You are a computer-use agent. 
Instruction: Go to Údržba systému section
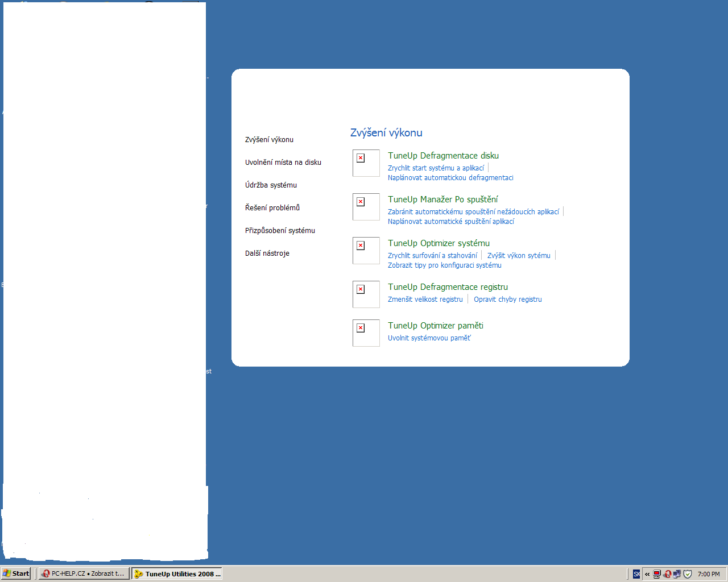coord(271,185)
